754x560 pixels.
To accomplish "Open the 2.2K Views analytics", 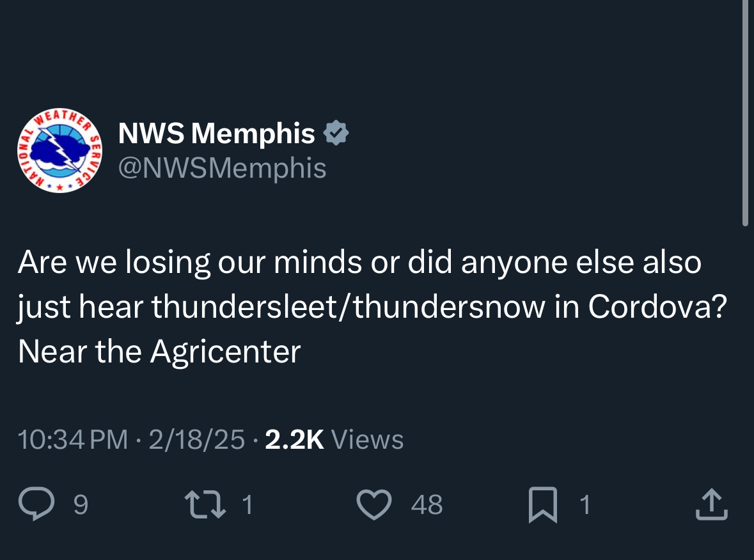I will (x=334, y=439).
